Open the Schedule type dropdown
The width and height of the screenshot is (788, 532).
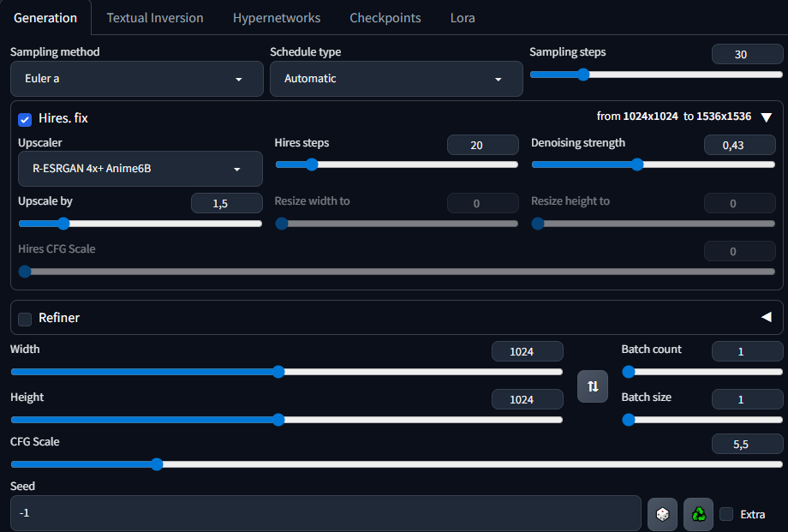[396, 79]
